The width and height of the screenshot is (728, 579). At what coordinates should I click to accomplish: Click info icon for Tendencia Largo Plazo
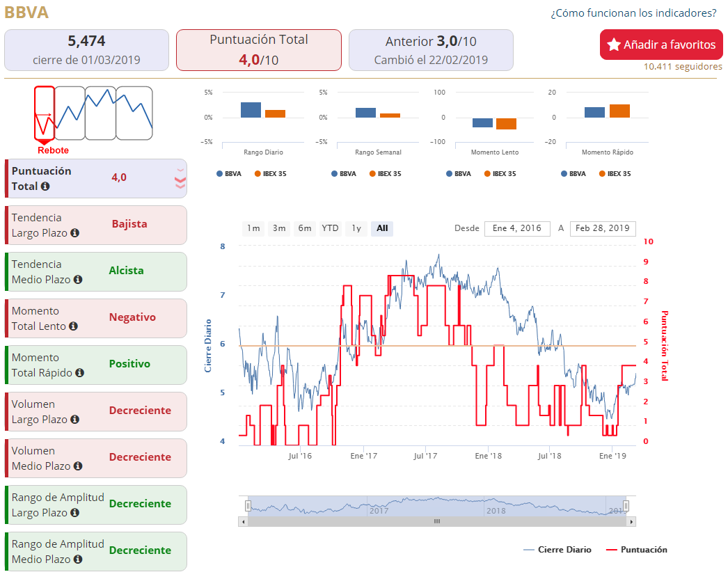74,233
